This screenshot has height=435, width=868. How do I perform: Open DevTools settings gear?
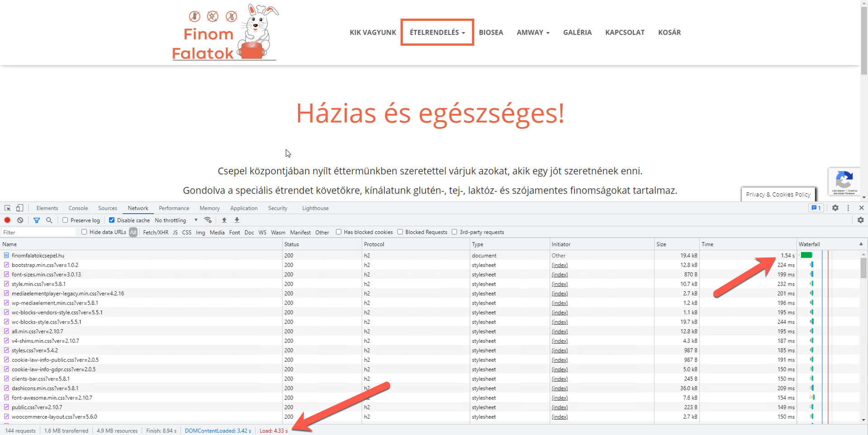tap(835, 208)
